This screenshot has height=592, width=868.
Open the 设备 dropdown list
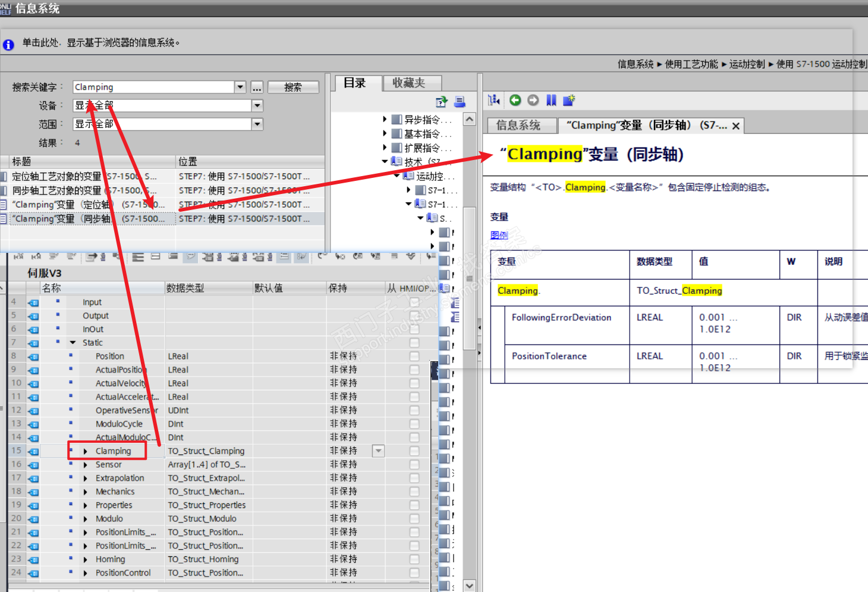[x=257, y=105]
